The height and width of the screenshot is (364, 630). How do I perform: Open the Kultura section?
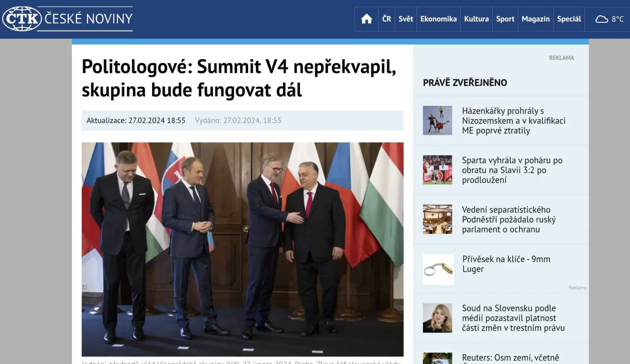click(x=476, y=19)
